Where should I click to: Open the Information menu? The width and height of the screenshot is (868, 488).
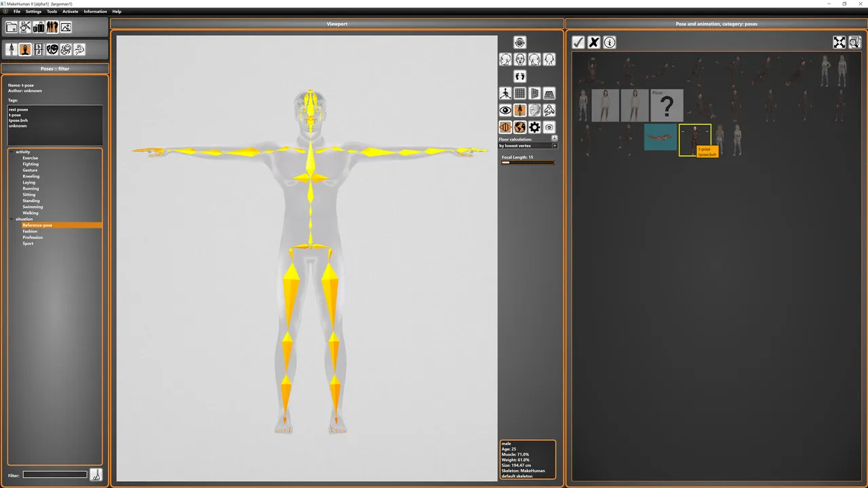(x=95, y=12)
